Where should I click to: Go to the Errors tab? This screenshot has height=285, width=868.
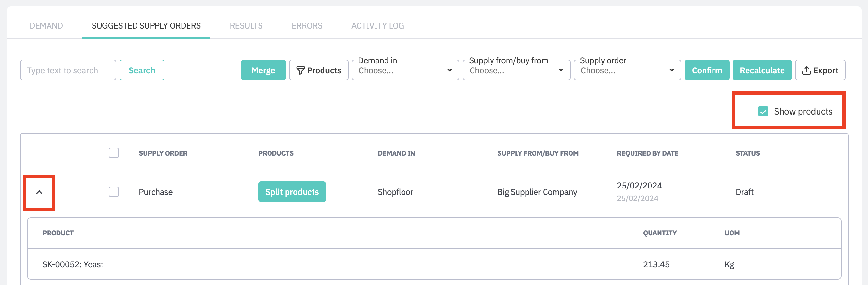(x=307, y=26)
